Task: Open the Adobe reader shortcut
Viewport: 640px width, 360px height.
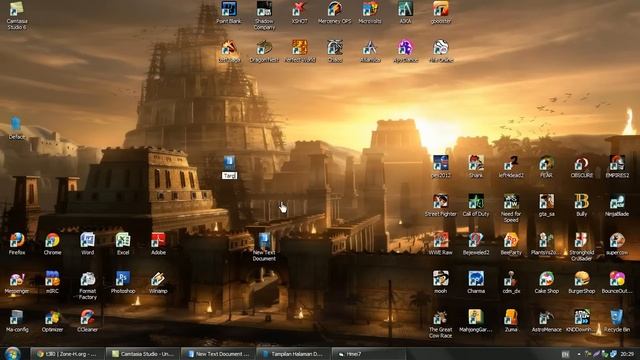Action: coord(158,244)
